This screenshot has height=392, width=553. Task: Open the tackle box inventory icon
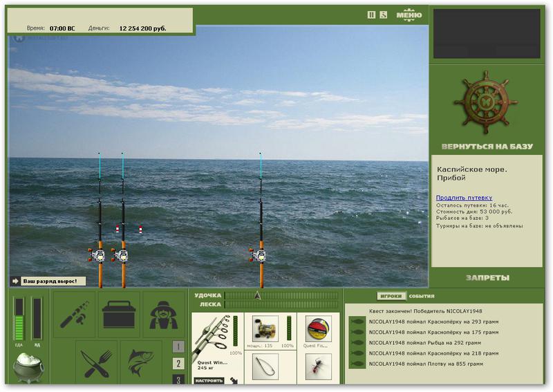(118, 315)
